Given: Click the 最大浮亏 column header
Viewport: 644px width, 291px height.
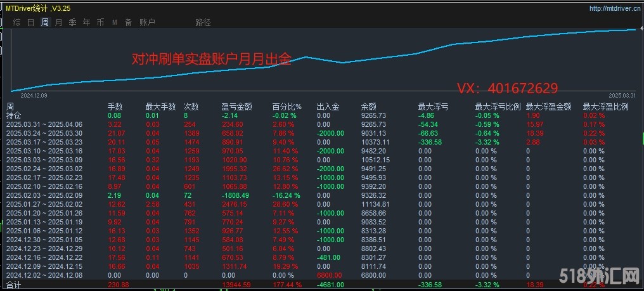Looking at the screenshot, I should pos(433,107).
